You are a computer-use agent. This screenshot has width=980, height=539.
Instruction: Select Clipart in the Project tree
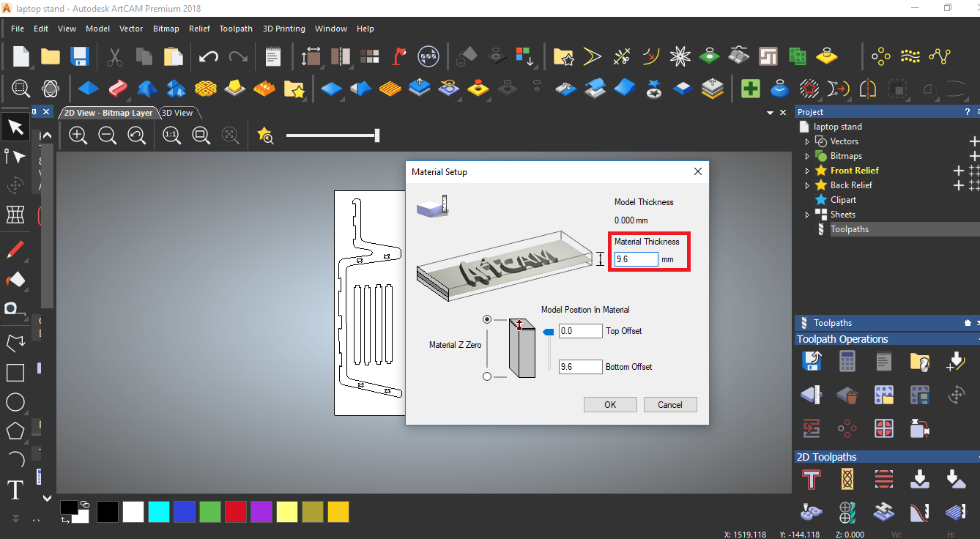(x=843, y=200)
